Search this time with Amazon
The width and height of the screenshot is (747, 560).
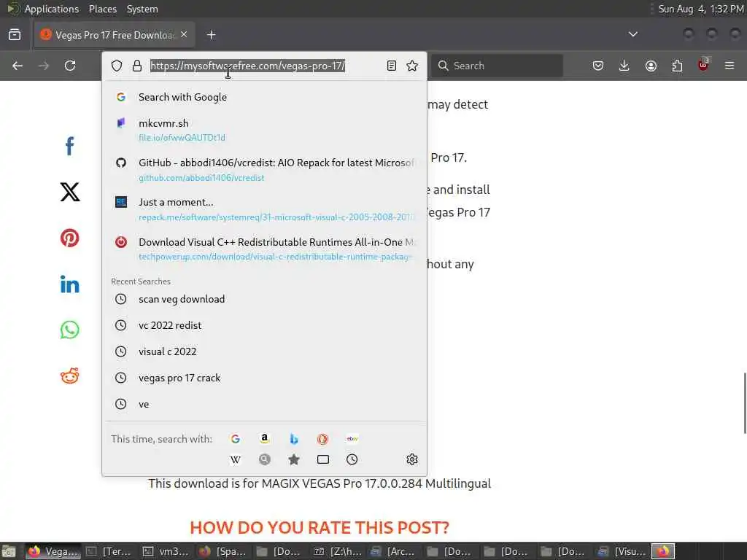click(264, 438)
